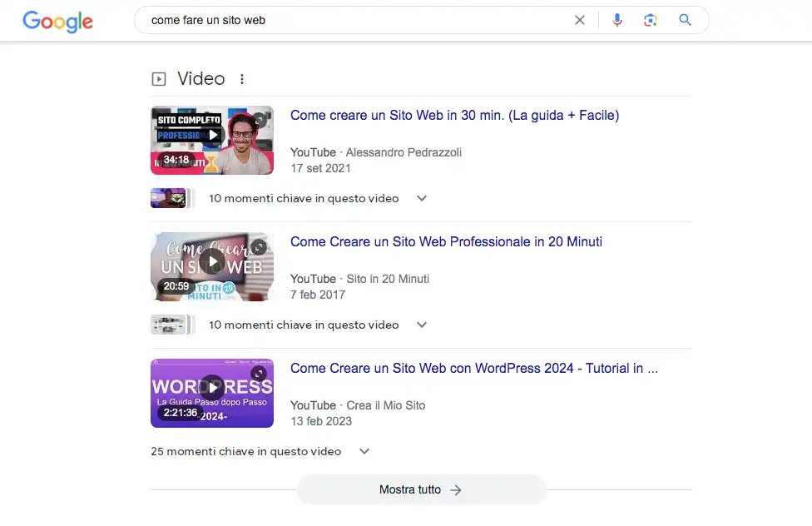Image resolution: width=812 pixels, height=526 pixels.
Task: Play the Alessandro Pedrazzoli video thumbnail
Action: [212, 141]
